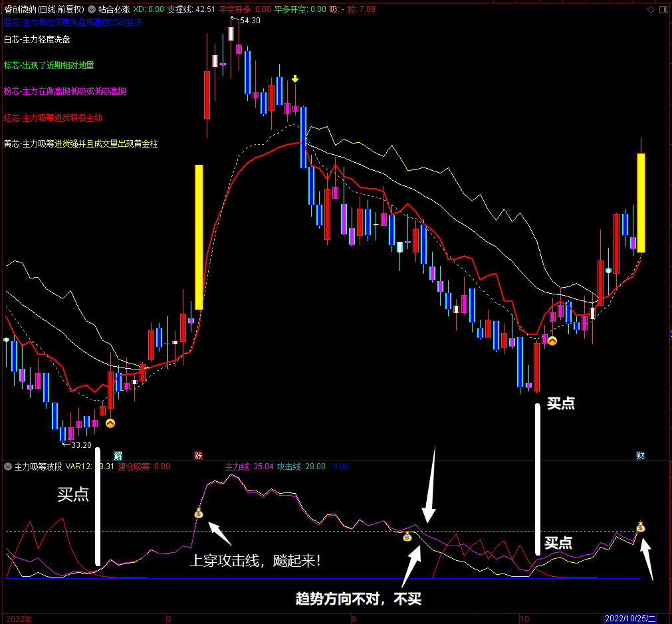Click the money bag icon at far right

click(x=640, y=527)
